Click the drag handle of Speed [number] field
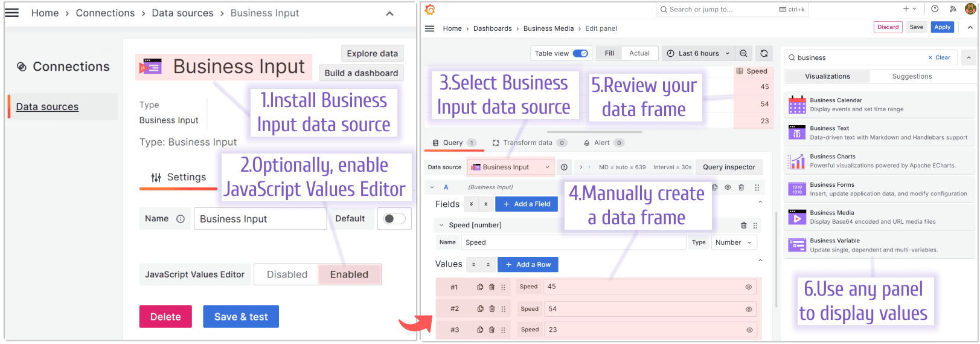Image resolution: width=980 pixels, height=344 pixels. tap(755, 225)
